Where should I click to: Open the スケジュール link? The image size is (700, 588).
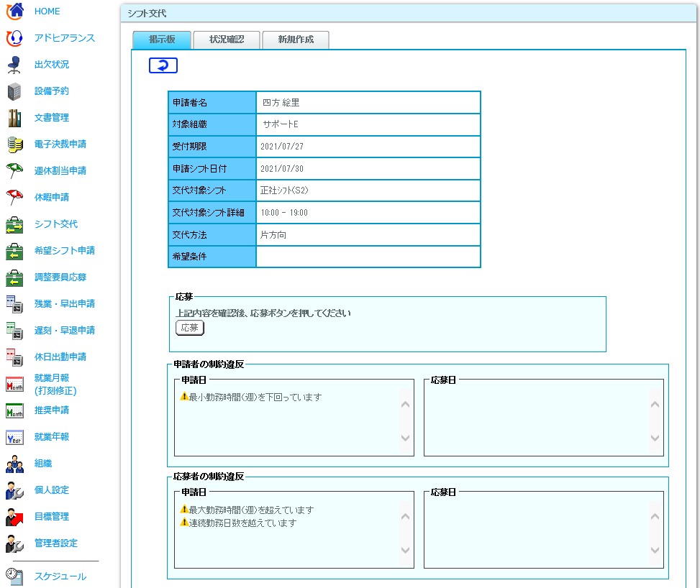(60, 576)
